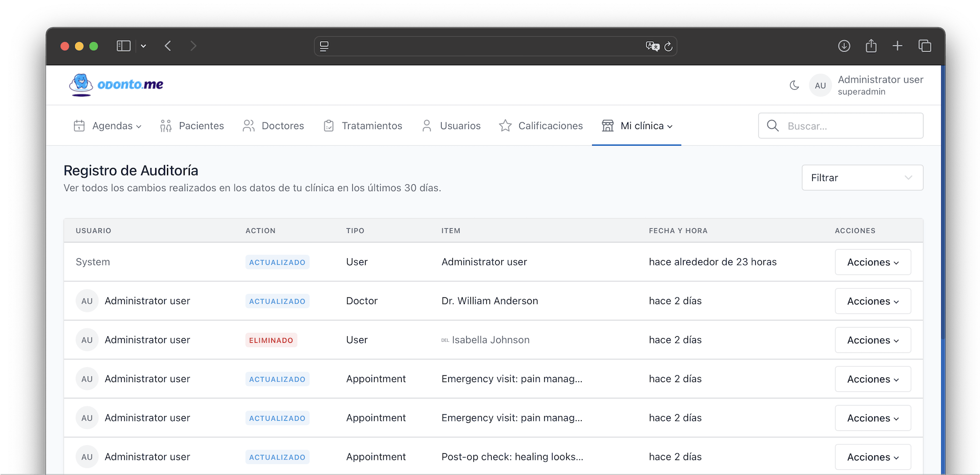Click ELIMINADO badge
Screen dimensions: 980x475
pos(271,340)
